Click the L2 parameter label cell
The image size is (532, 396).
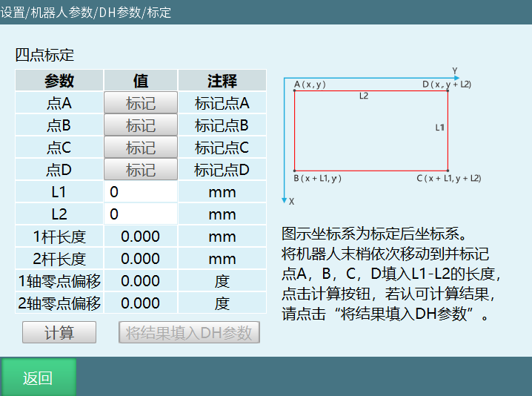(x=59, y=214)
